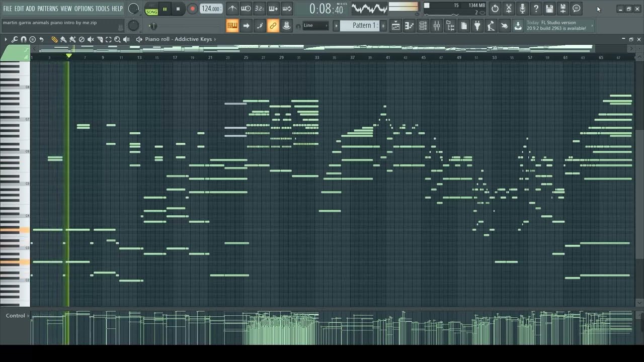Toggle loop recording icon
644x362 pixels.
pos(287,9)
